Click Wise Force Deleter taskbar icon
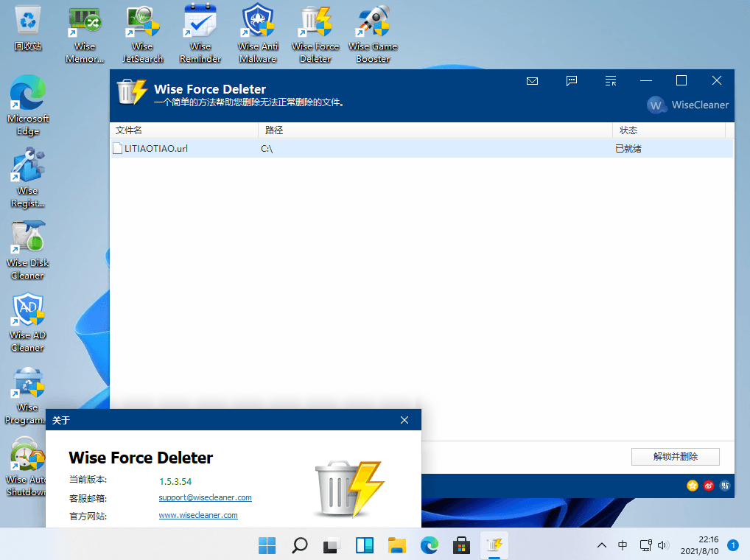 [494, 545]
